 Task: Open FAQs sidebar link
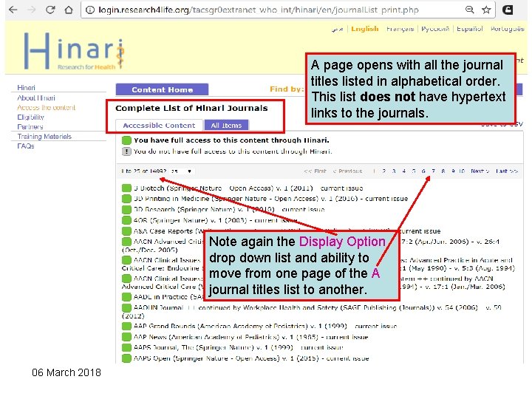[26, 146]
